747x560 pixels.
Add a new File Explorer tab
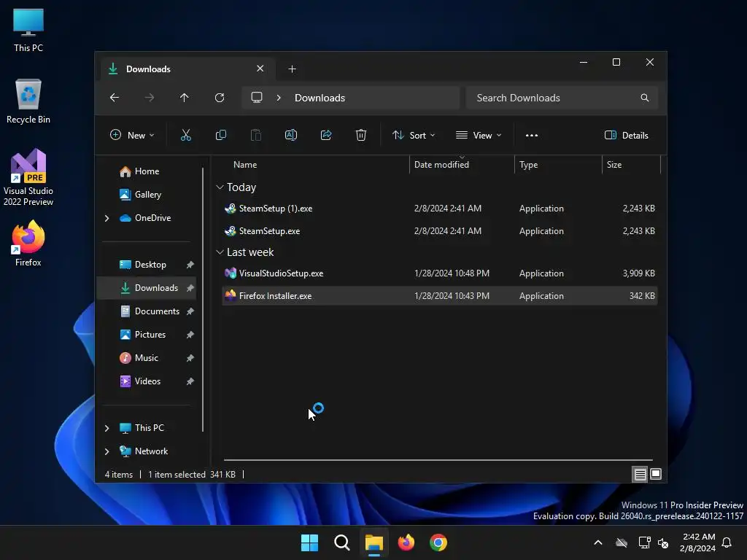pyautogui.click(x=292, y=69)
